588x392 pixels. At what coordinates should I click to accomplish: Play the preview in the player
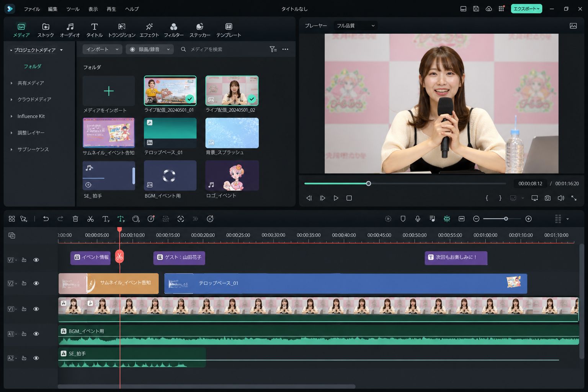pos(336,198)
